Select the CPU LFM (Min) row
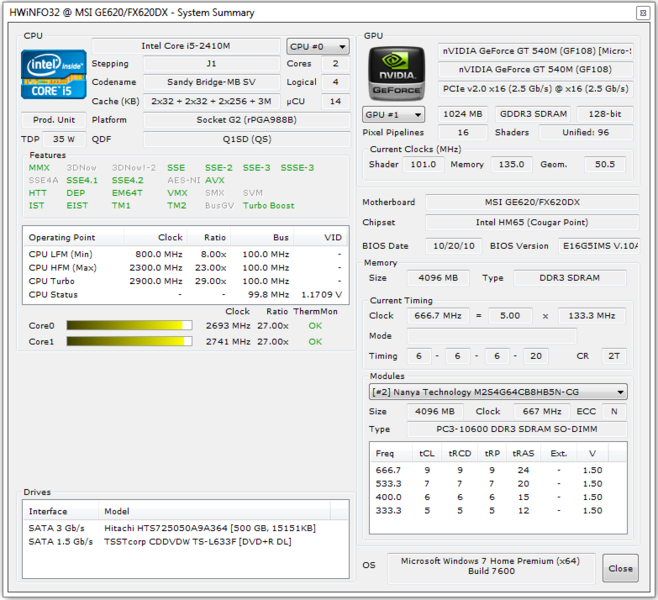The height and width of the screenshot is (600, 658). point(185,254)
